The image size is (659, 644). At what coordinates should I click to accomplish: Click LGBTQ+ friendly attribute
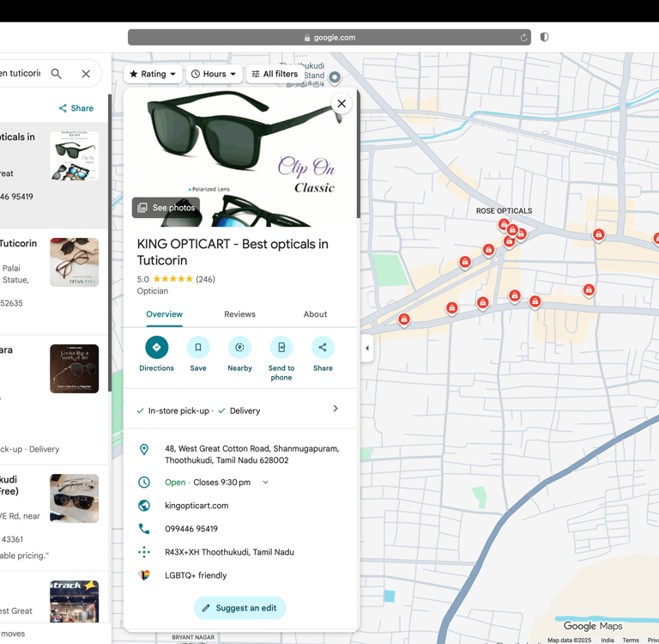tap(196, 575)
